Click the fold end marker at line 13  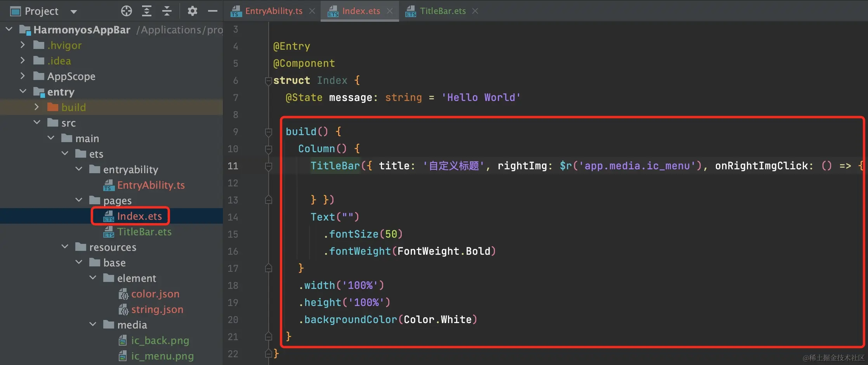[268, 200]
